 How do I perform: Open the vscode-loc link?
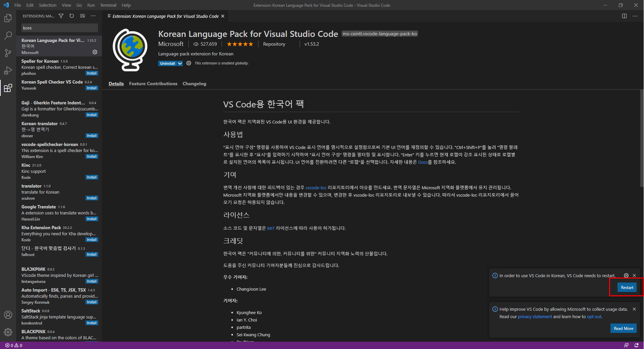coord(316,188)
